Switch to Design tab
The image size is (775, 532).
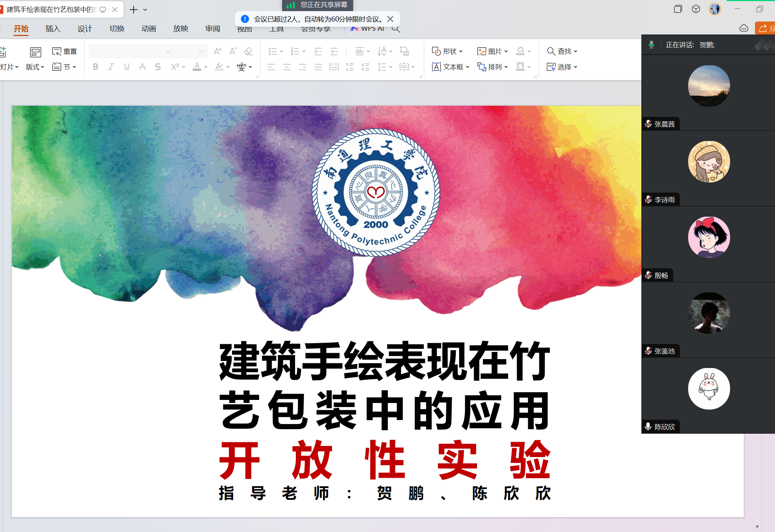tap(85, 29)
